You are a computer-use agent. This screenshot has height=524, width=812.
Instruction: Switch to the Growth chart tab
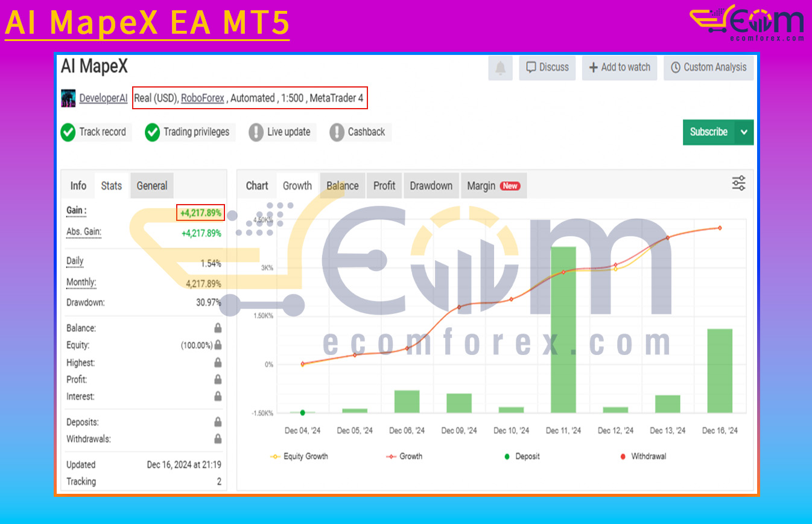pyautogui.click(x=297, y=186)
